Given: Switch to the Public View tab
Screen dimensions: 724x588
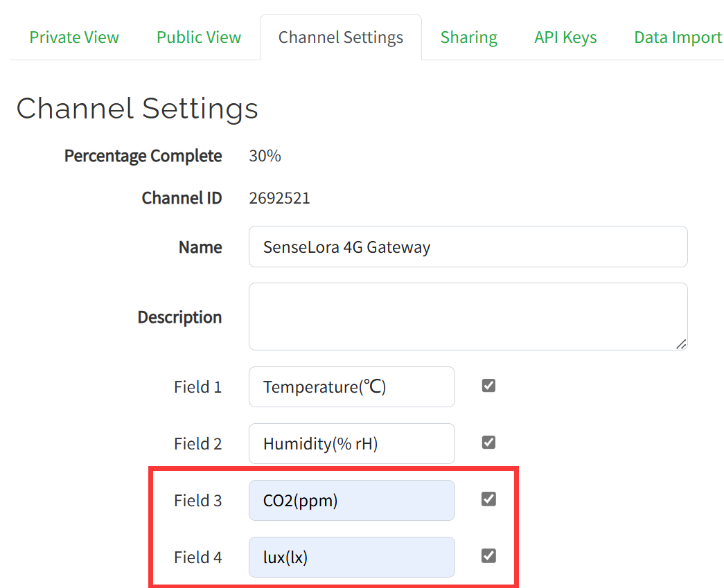Looking at the screenshot, I should pyautogui.click(x=199, y=37).
